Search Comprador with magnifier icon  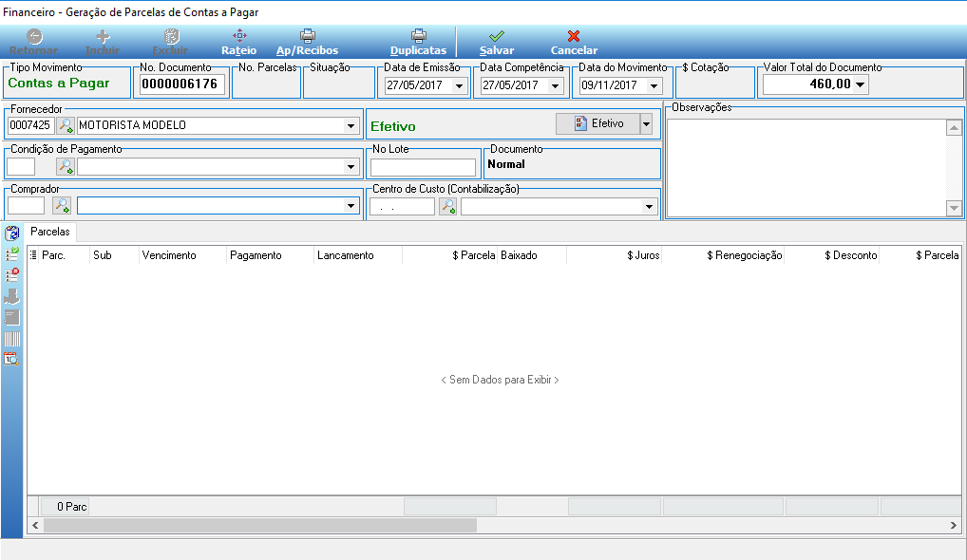[62, 206]
